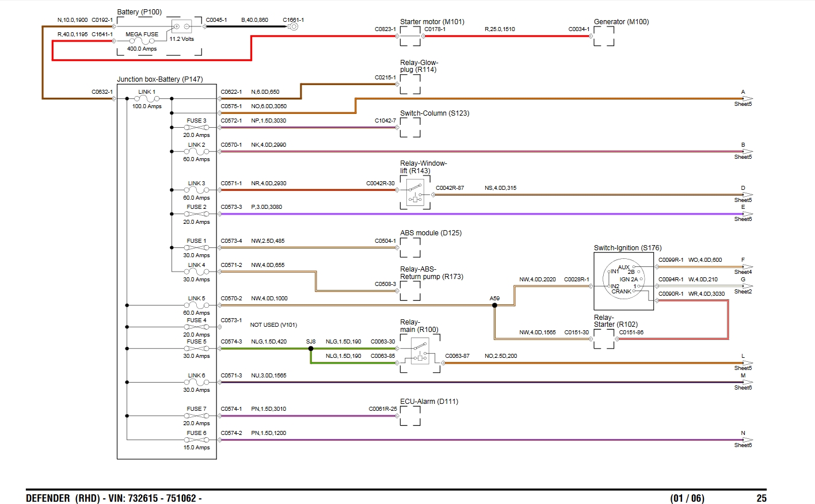Click the MEGA FUSE symbol in Battery
Image resolution: width=815 pixels, height=504 pixels.
[x=142, y=41]
